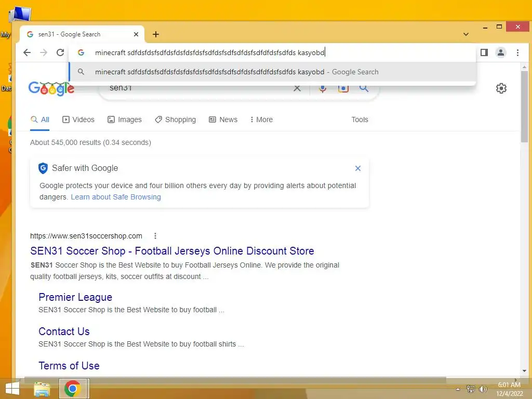Image resolution: width=532 pixels, height=399 pixels.
Task: Go back using the browser back arrow
Action: (27, 52)
